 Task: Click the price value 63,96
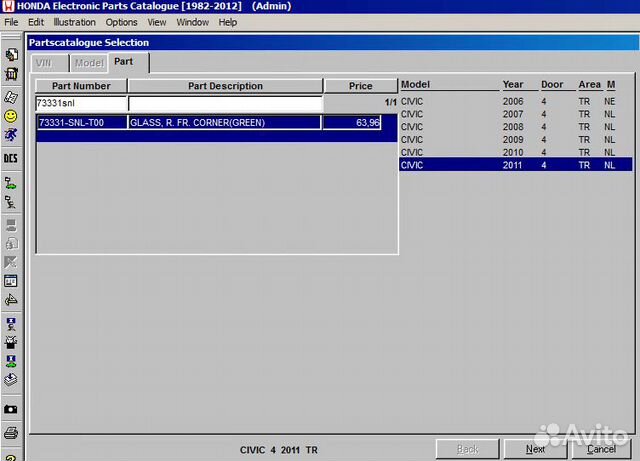(x=352, y=122)
